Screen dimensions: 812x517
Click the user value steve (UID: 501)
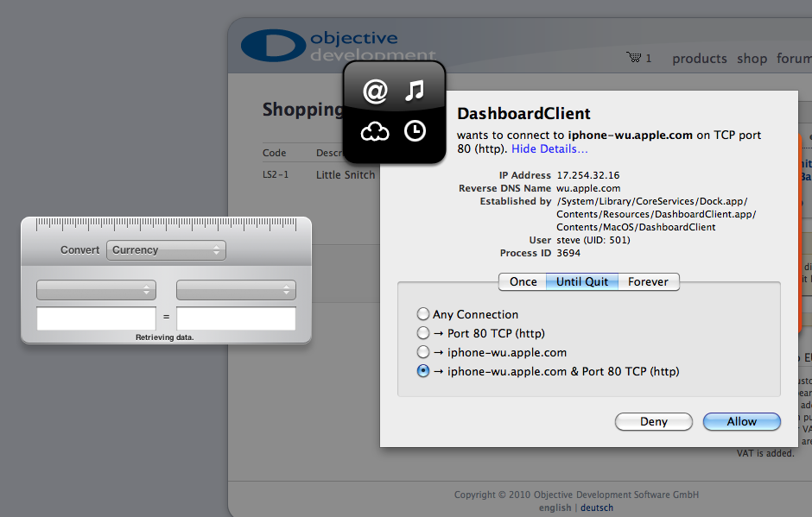coord(593,240)
